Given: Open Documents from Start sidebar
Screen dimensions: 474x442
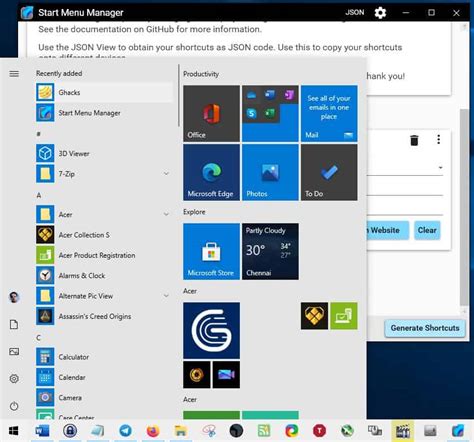Looking at the screenshot, I should 14,324.
